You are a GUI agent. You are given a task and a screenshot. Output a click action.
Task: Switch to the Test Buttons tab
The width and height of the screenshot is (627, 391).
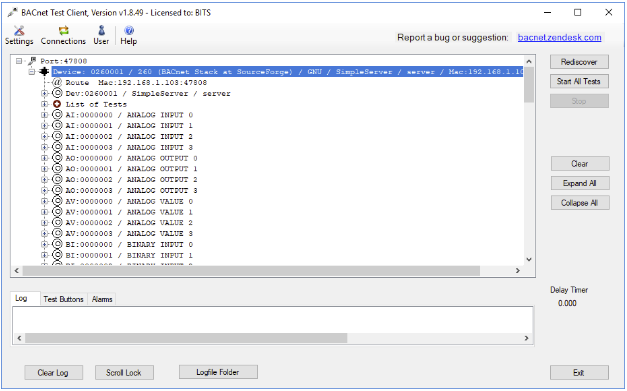(63, 299)
